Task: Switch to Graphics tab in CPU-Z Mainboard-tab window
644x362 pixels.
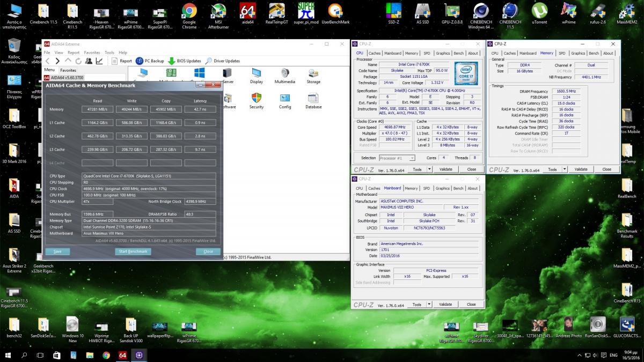Action: [443, 188]
